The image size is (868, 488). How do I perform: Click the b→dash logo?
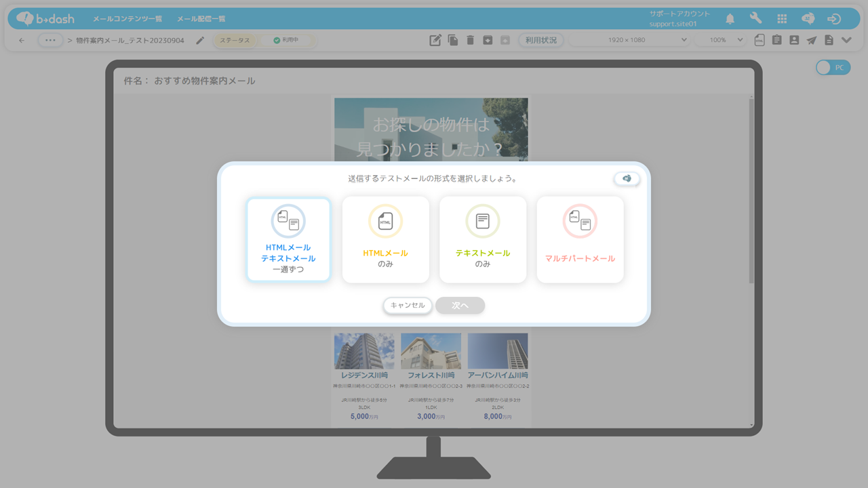[x=45, y=19]
